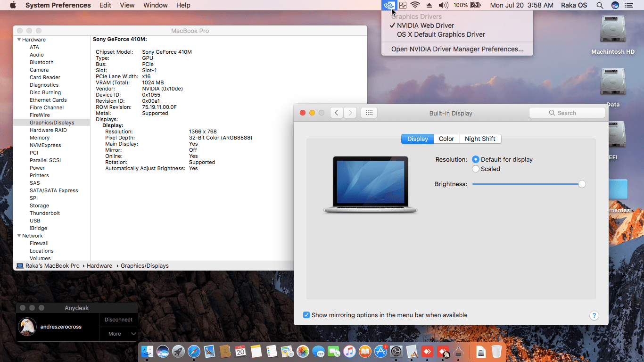This screenshot has width=644, height=362.
Task: Open Reminders from the Dock
Action: pyautogui.click(x=272, y=351)
